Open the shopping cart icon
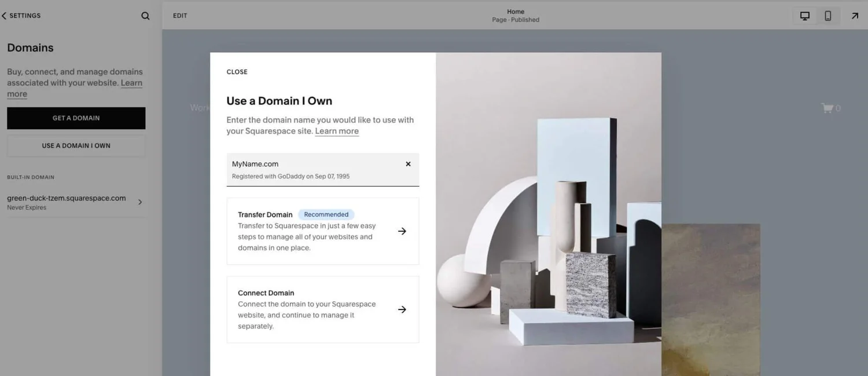The width and height of the screenshot is (868, 376). pos(826,108)
